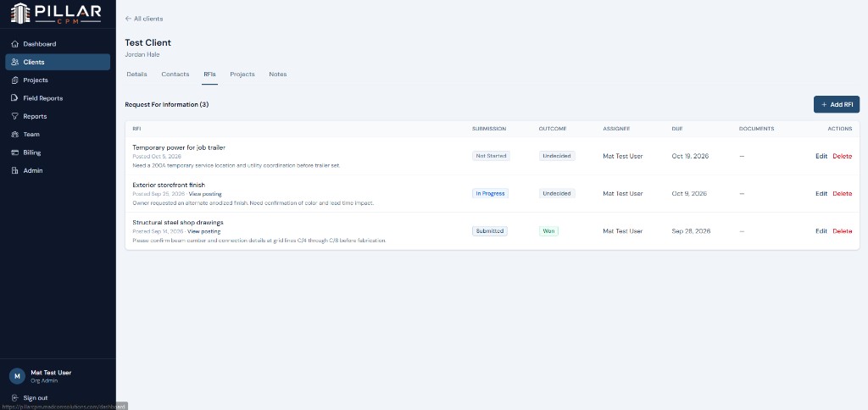Click the Sep 28, 2026 due date
Viewport: 868px width, 410px height.
coord(691,231)
